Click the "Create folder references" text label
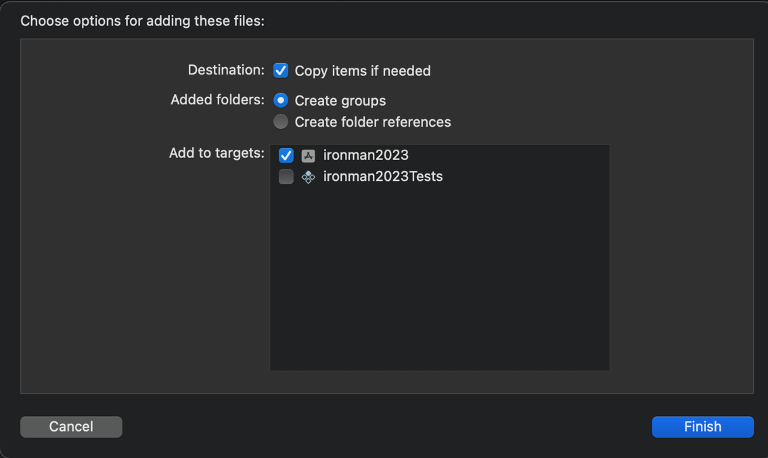This screenshot has height=458, width=768. click(372, 122)
